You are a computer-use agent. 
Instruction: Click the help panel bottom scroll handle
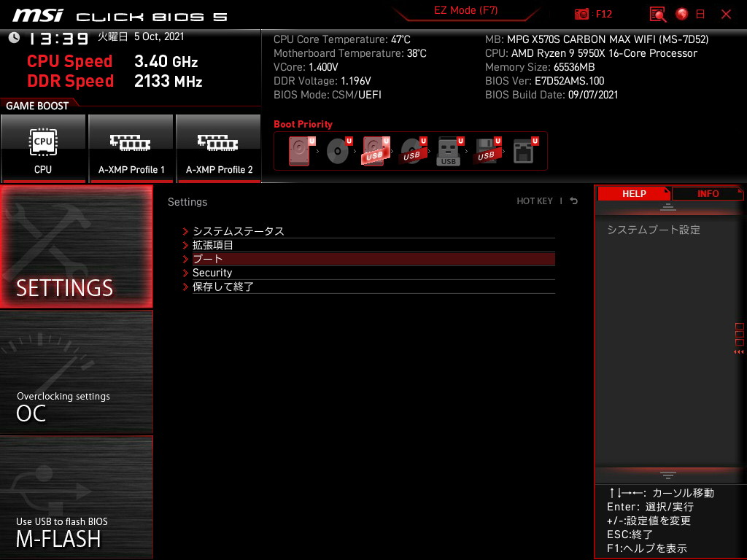point(668,475)
